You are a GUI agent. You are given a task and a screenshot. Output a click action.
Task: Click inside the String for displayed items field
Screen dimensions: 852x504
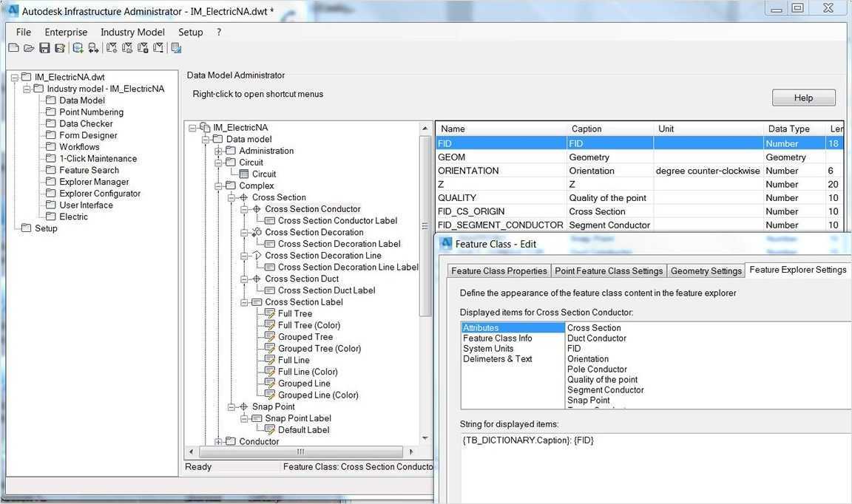tap(657, 467)
